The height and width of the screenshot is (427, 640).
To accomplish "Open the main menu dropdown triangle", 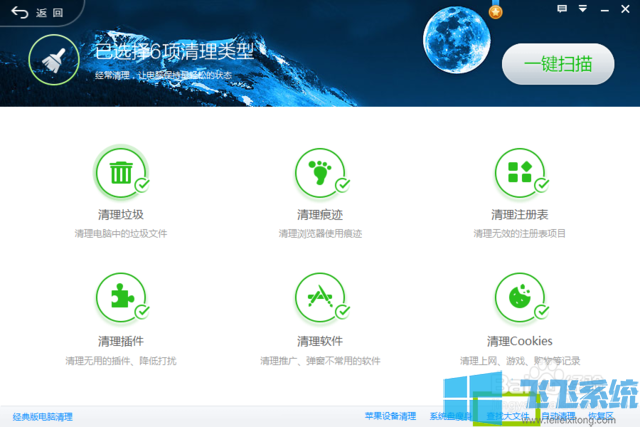I will click(582, 9).
